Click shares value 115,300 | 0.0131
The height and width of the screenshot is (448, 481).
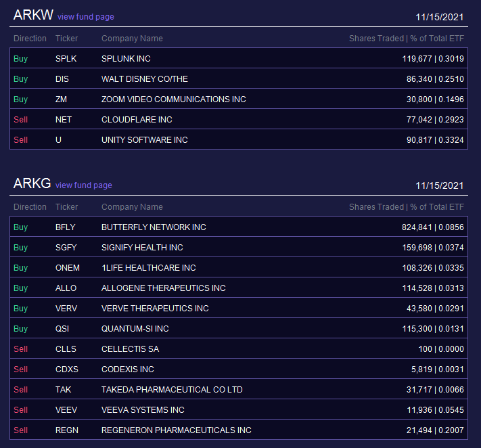coord(433,329)
